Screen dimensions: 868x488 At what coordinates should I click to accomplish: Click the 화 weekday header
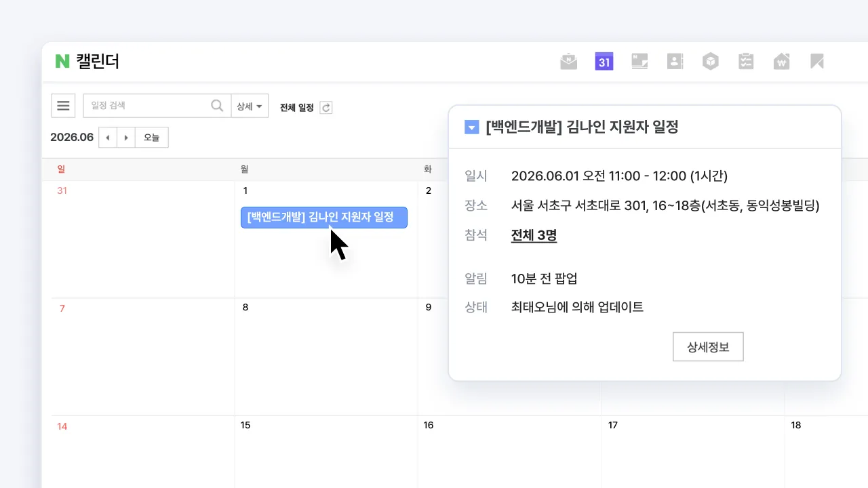(428, 168)
